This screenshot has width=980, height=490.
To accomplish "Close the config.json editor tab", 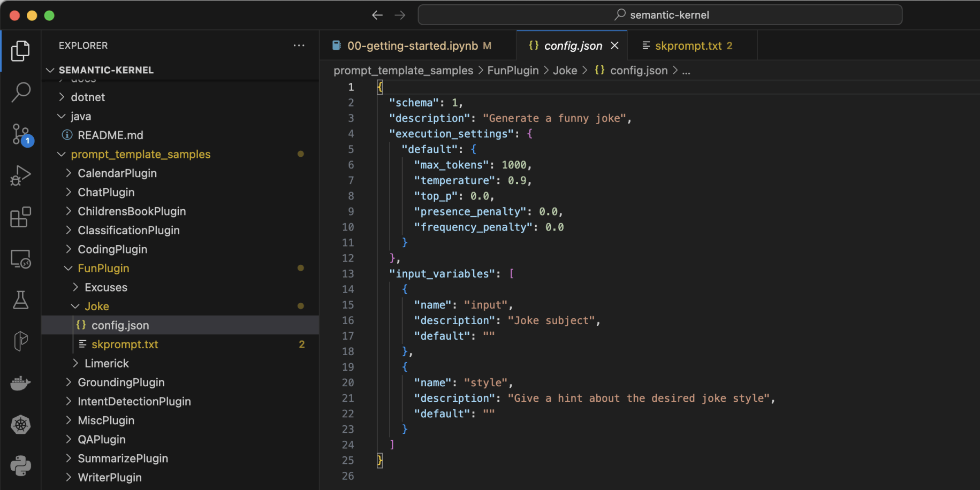I will 615,46.
